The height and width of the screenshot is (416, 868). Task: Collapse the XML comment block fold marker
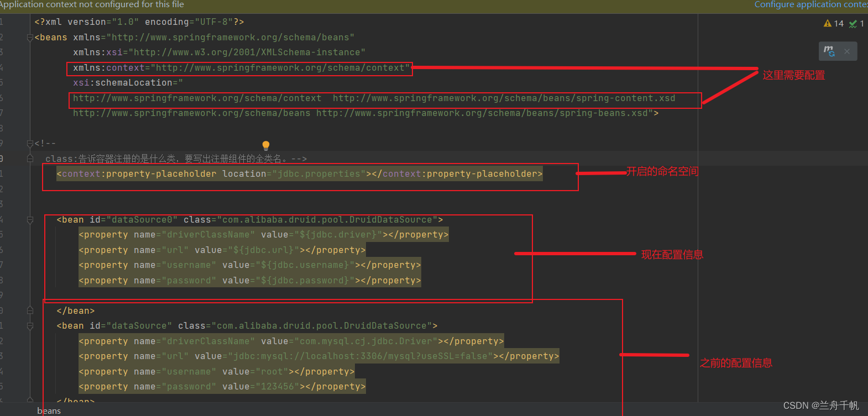click(30, 144)
